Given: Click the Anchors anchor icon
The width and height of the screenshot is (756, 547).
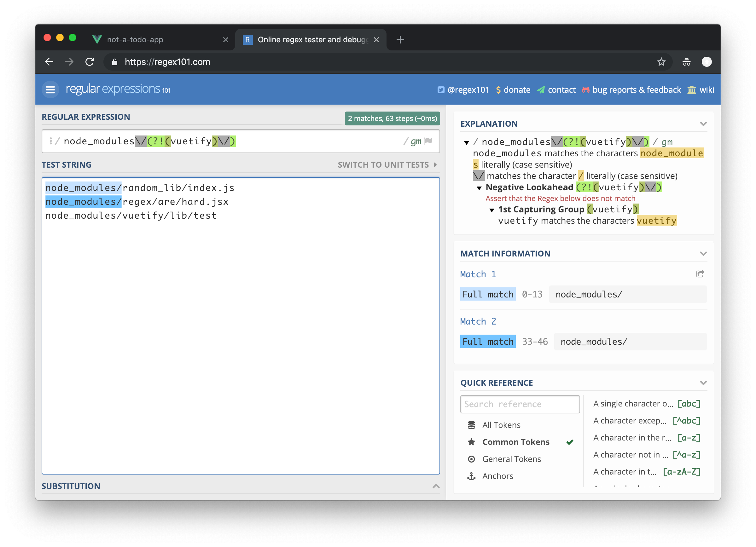Looking at the screenshot, I should click(471, 476).
